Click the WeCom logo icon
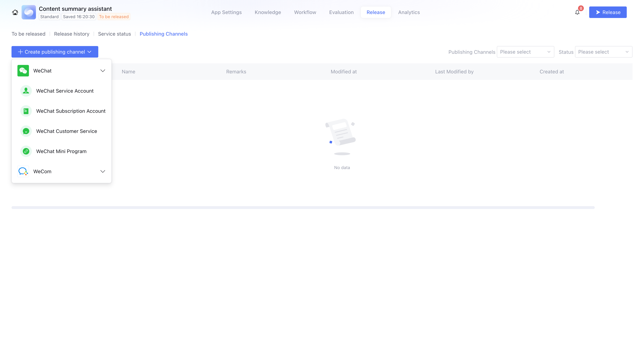The height and width of the screenshot is (359, 644). pyautogui.click(x=23, y=171)
